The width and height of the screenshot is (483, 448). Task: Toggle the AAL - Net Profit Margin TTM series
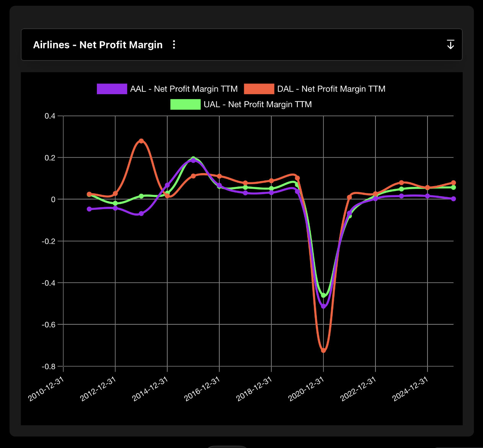(184, 88)
